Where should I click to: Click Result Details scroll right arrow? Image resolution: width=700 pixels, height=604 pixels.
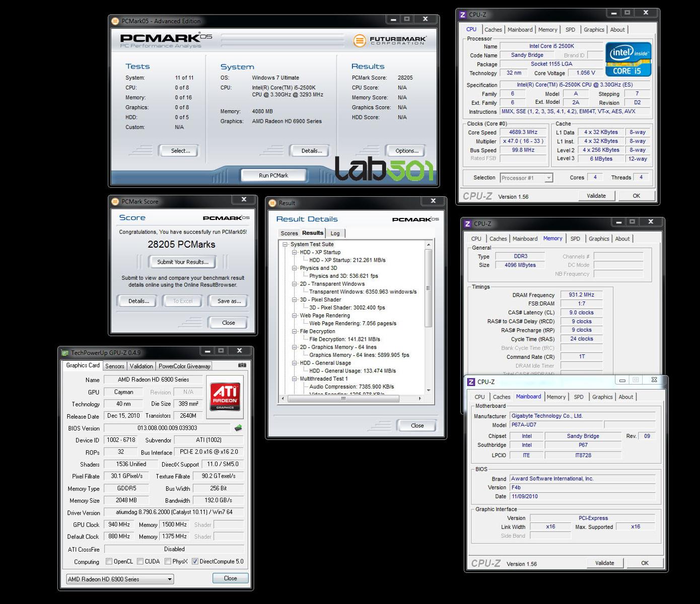coord(420,398)
